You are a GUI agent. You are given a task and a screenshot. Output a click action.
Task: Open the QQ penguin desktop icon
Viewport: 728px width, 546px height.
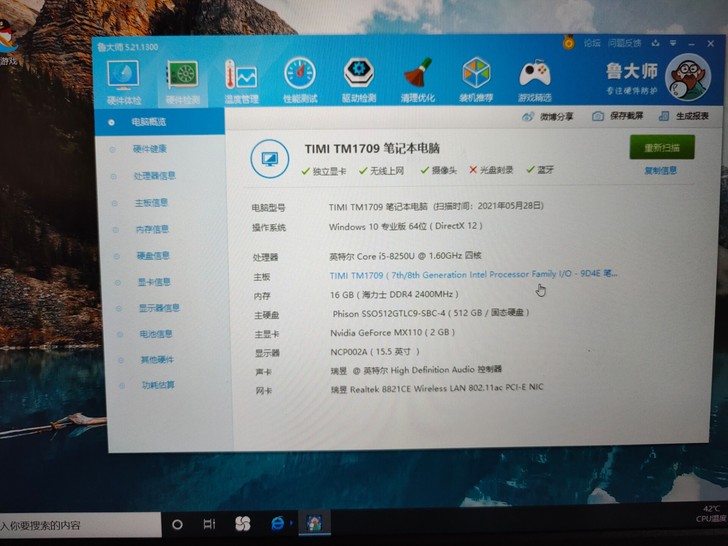click(6, 43)
